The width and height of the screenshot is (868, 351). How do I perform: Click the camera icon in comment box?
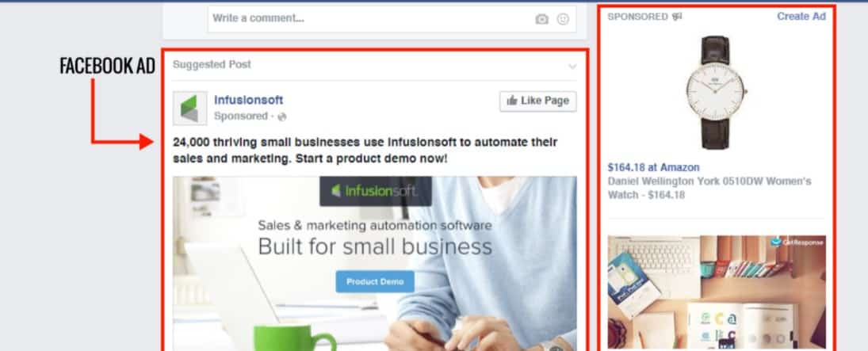(541, 19)
